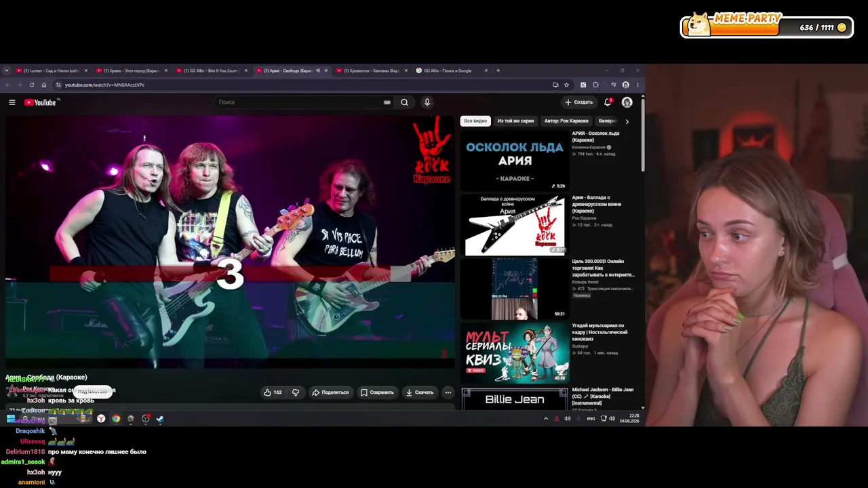This screenshot has height=488, width=868.
Task: Close the Lumen - Сид и Нэнси tab
Action: coord(86,70)
